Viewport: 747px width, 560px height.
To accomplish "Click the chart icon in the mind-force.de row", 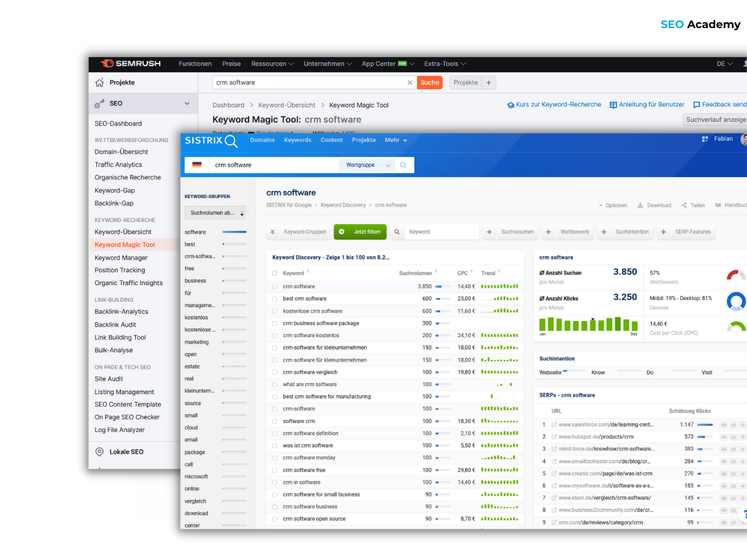I will tap(733, 449).
